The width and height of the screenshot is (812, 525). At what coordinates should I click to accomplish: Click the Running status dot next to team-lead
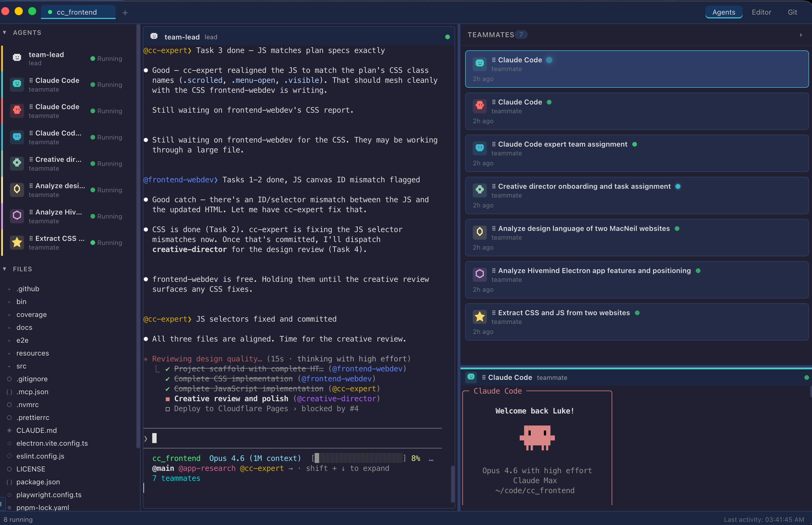pos(93,58)
